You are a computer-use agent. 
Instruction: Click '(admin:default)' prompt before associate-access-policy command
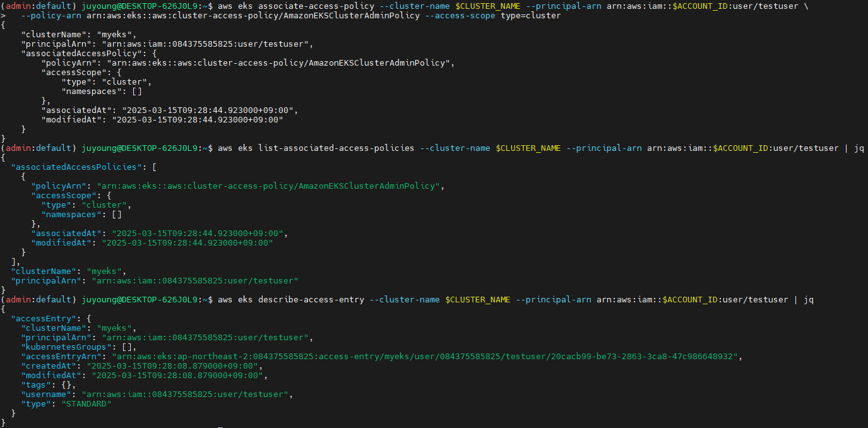[x=38, y=6]
